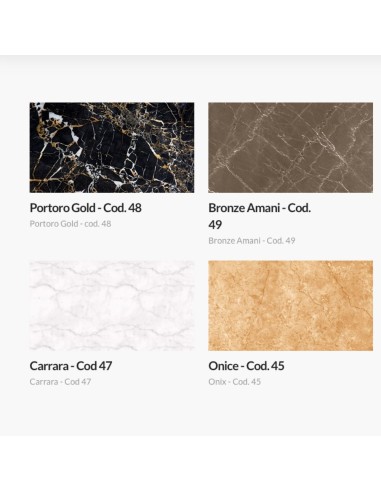The height and width of the screenshot is (492, 381).
Task: Click the 'Onice - Cod. 45' heading
Action: pyautogui.click(x=246, y=366)
